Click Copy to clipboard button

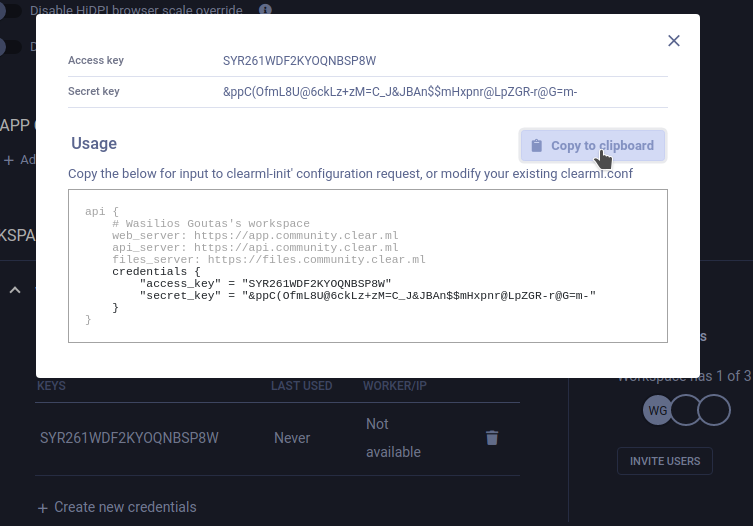[593, 146]
